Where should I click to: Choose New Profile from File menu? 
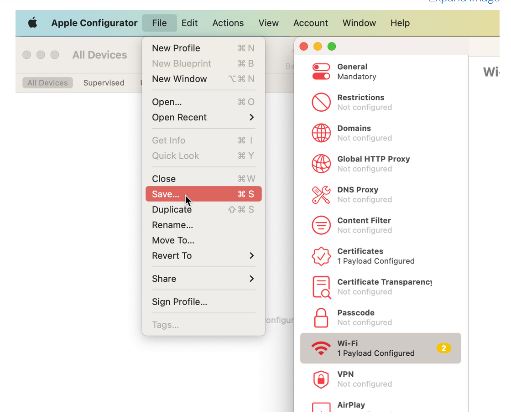point(203,48)
